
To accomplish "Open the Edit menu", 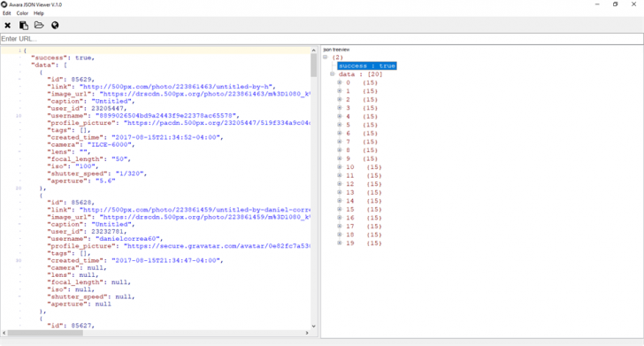I will (6, 13).
